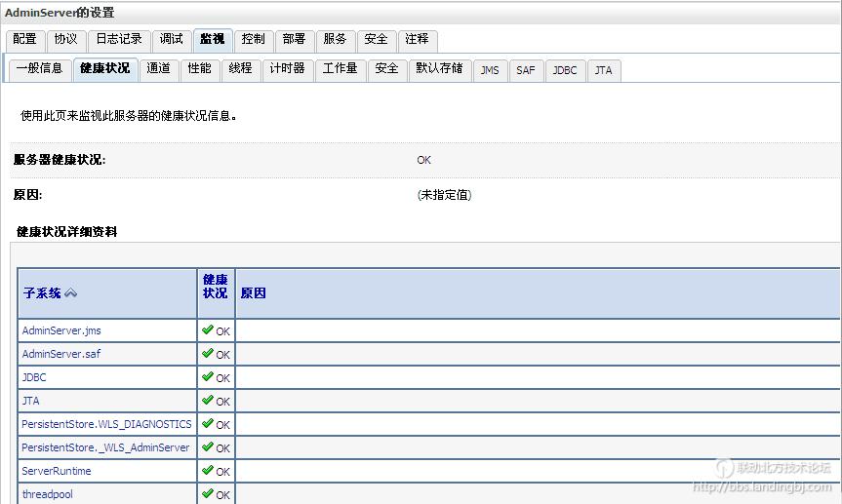The width and height of the screenshot is (842, 504).
Task: Click green checkmark in the JTA table row
Action: (208, 400)
